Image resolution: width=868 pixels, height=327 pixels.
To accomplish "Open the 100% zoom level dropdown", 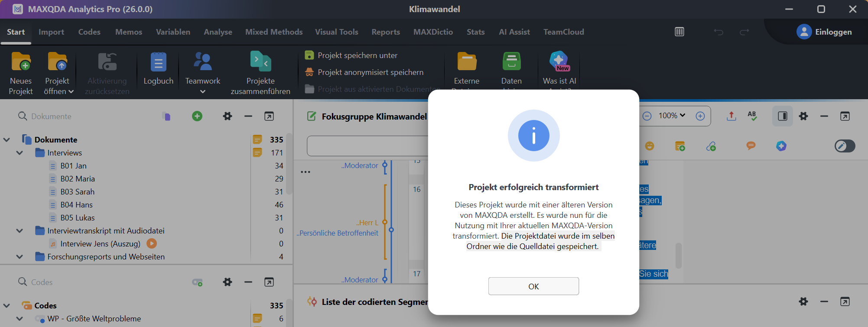I will point(672,116).
